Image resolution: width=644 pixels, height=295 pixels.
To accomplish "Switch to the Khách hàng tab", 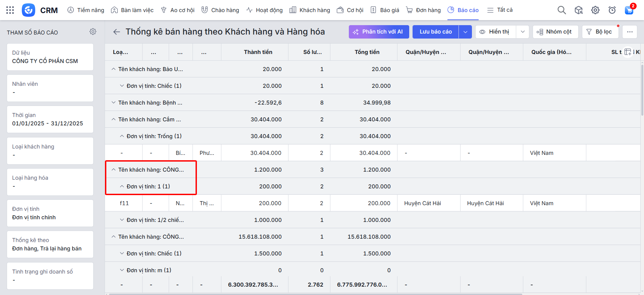I will pyautogui.click(x=310, y=10).
